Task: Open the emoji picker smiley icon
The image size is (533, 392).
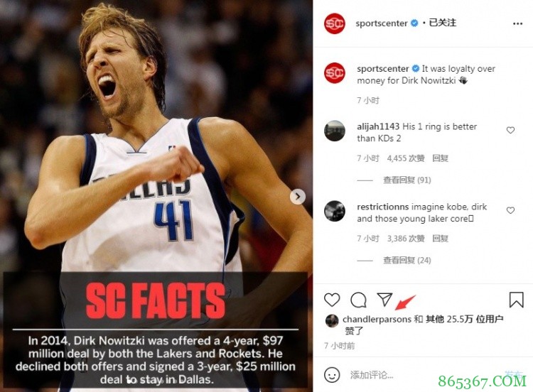Action: 332,375
